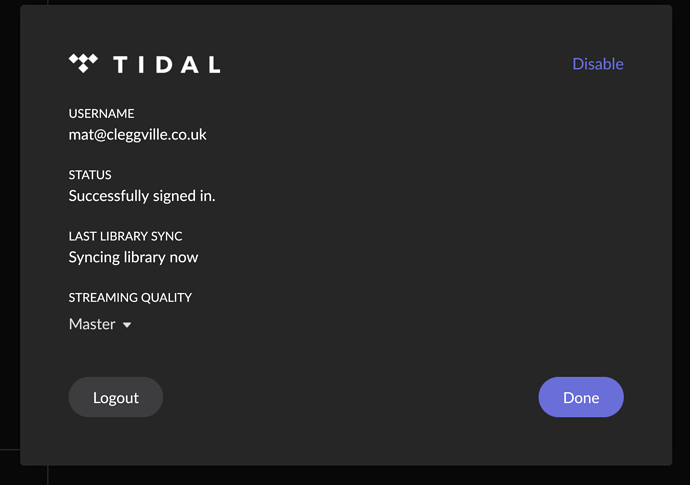690x485 pixels.
Task: Click the TIDAL wordmark text
Action: click(x=167, y=64)
